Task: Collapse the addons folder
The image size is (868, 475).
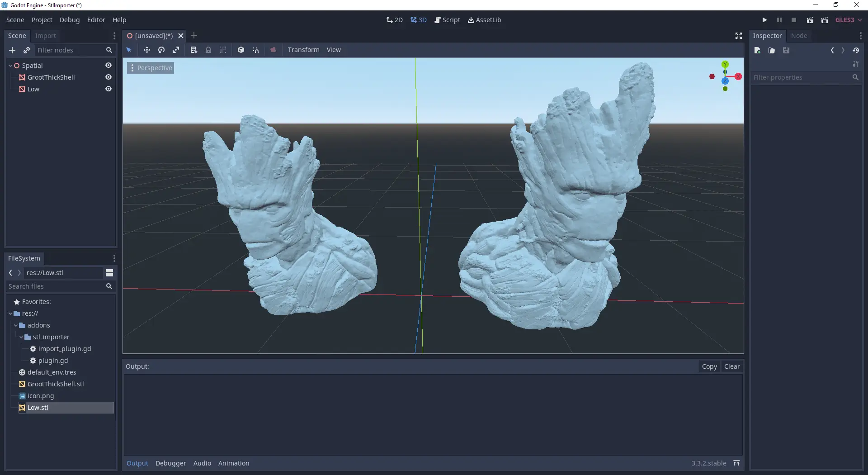Action: click(x=16, y=325)
